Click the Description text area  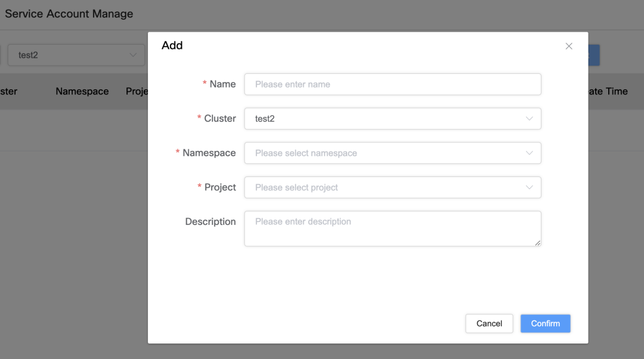[392, 229]
